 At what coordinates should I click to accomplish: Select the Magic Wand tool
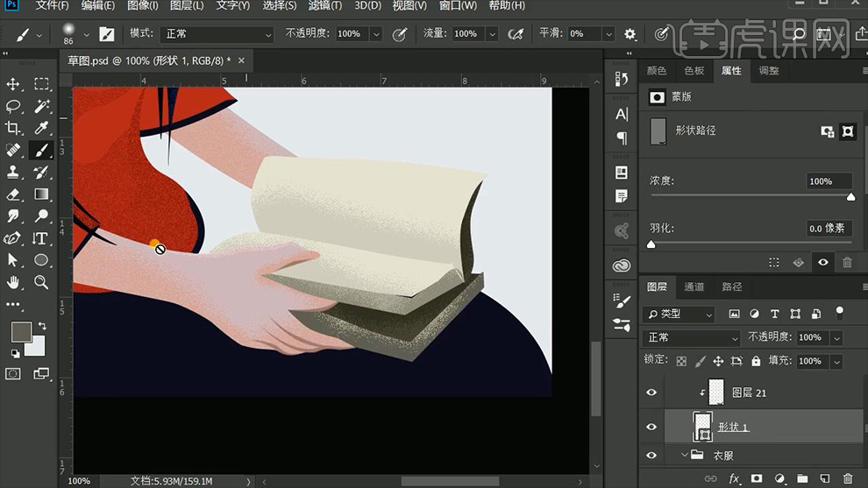[41, 106]
